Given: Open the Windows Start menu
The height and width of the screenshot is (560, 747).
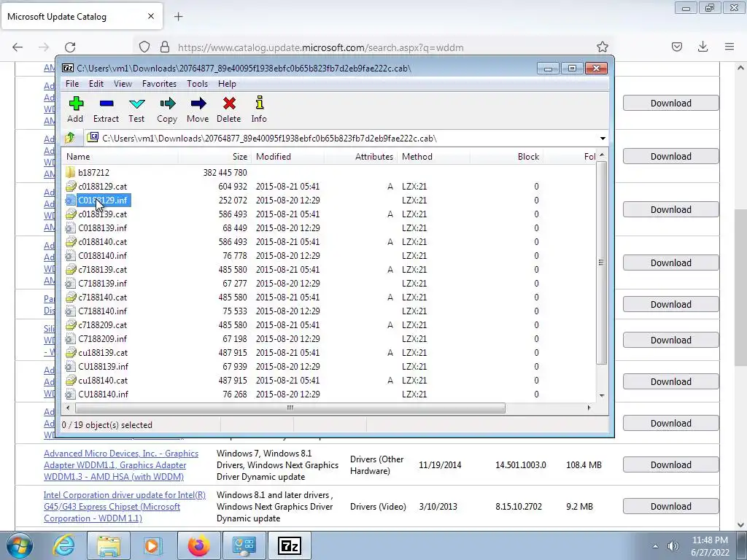Looking at the screenshot, I should 19,545.
